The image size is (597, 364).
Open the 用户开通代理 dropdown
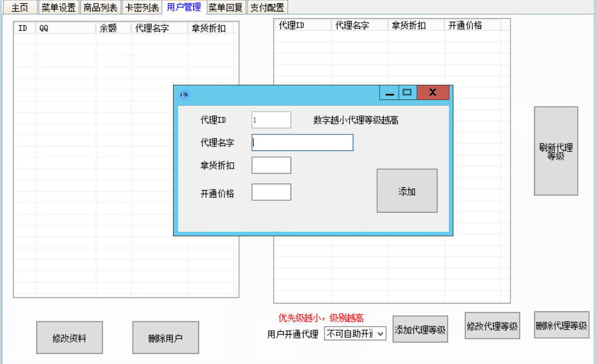[355, 333]
